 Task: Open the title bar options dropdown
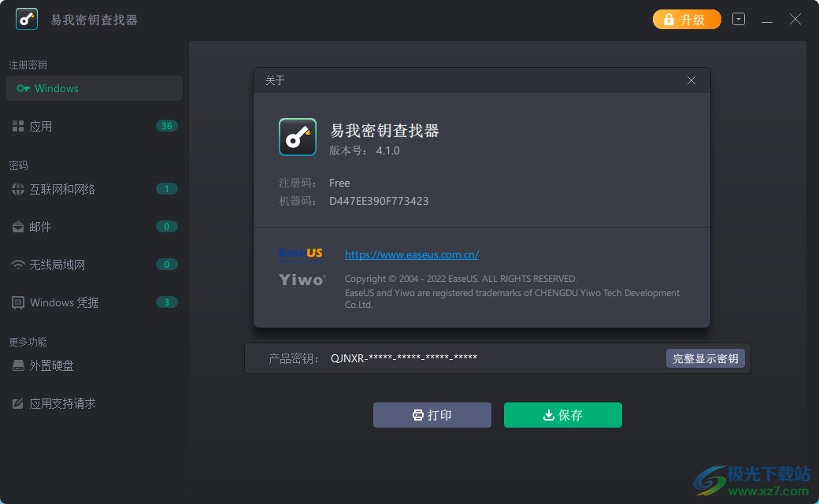[x=739, y=18]
